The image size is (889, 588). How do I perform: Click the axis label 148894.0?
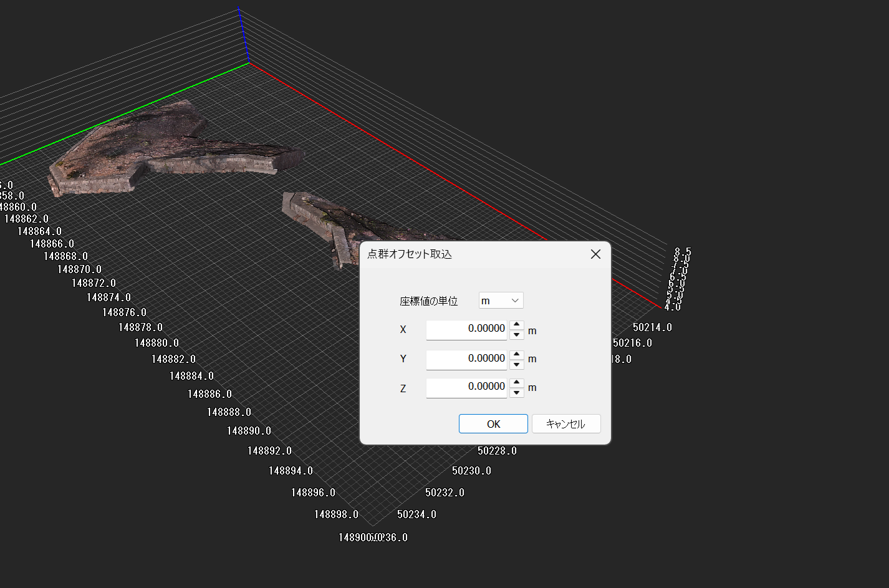[291, 471]
